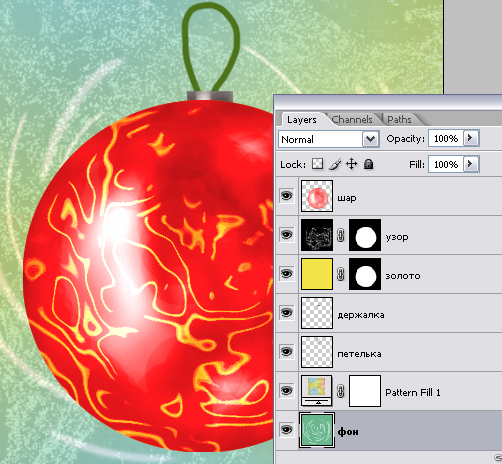Select layer named держалка
Image resolution: width=502 pixels, height=464 pixels.
click(x=361, y=315)
